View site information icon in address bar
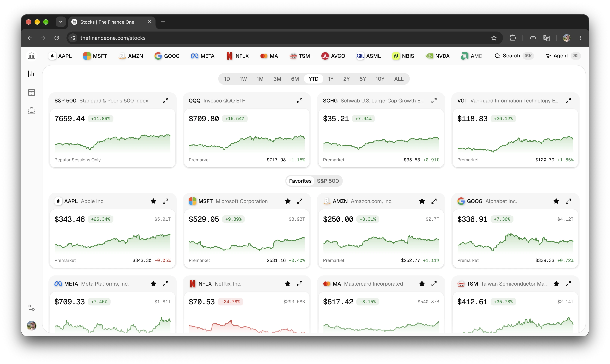The height and width of the screenshot is (364, 610). [73, 38]
